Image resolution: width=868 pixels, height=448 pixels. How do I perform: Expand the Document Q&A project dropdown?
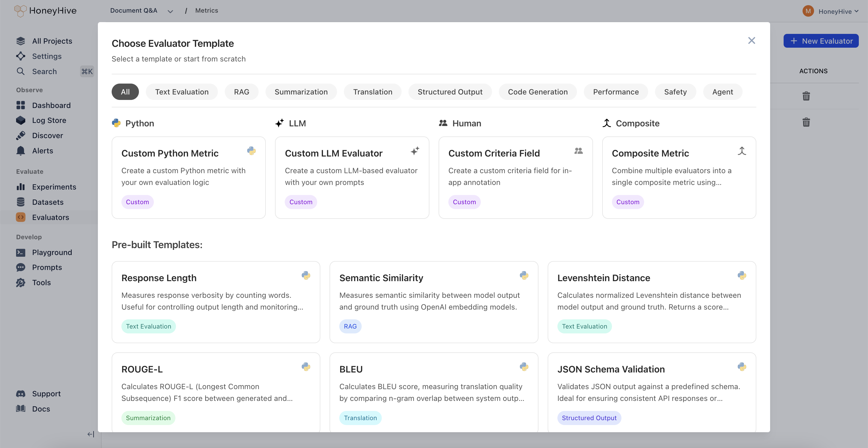coord(170,11)
